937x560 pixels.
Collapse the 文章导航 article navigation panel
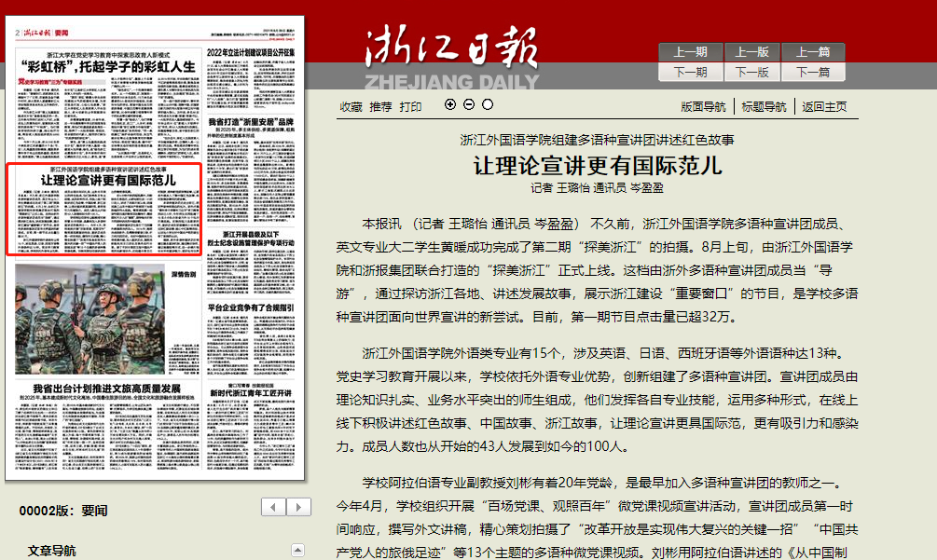click(297, 550)
